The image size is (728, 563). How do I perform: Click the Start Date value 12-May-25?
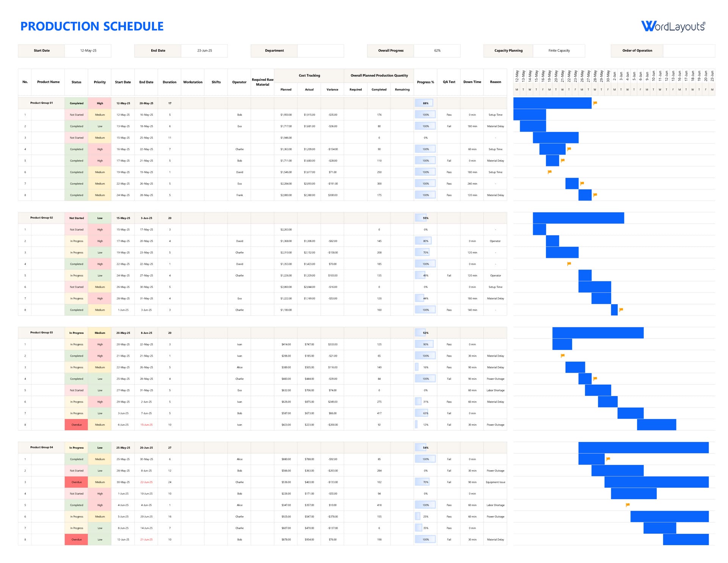[x=88, y=50]
